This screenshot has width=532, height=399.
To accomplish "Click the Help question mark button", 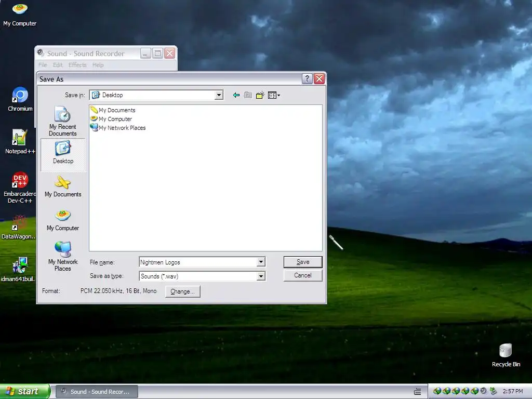I will tap(307, 79).
